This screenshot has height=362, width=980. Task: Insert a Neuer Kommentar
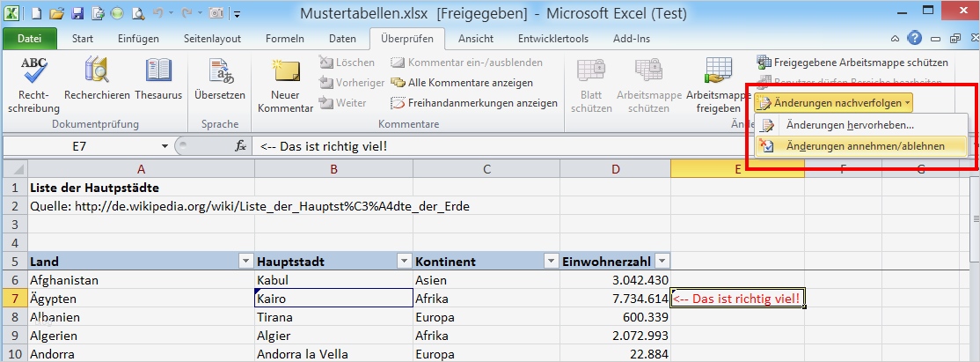click(285, 88)
